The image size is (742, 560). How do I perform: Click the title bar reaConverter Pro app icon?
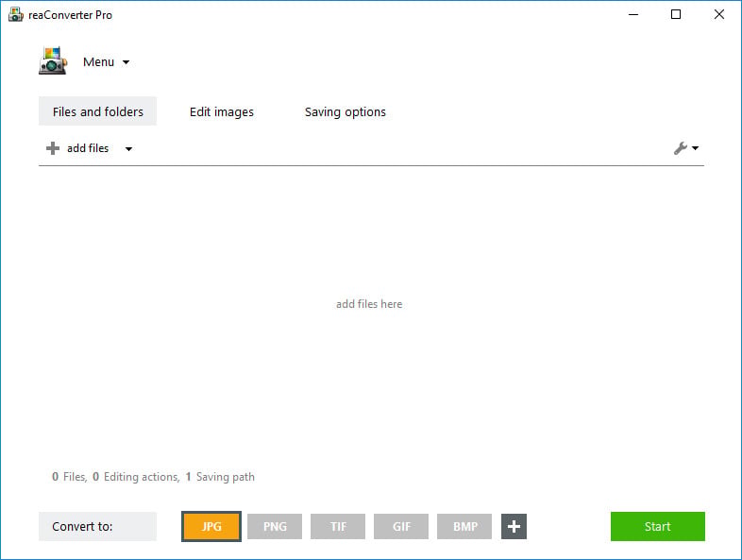pos(16,15)
